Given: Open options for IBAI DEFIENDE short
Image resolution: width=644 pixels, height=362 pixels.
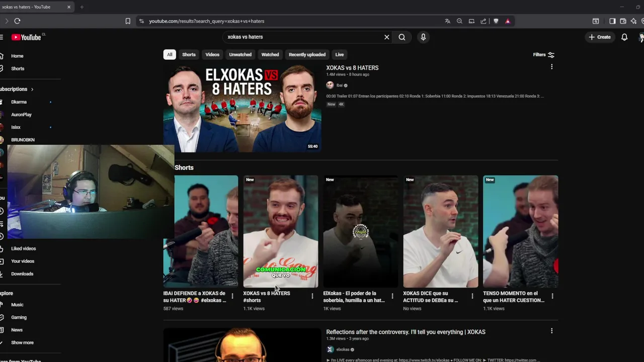Looking at the screenshot, I should coord(232,296).
